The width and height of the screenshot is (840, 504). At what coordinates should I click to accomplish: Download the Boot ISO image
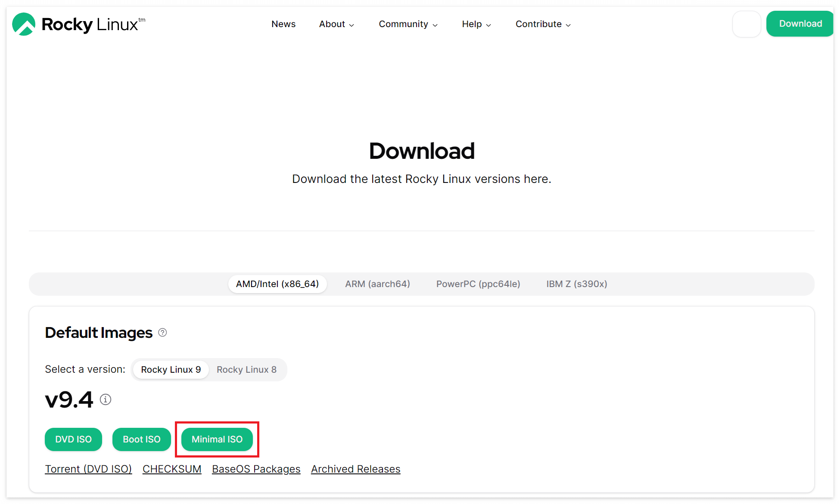point(141,439)
